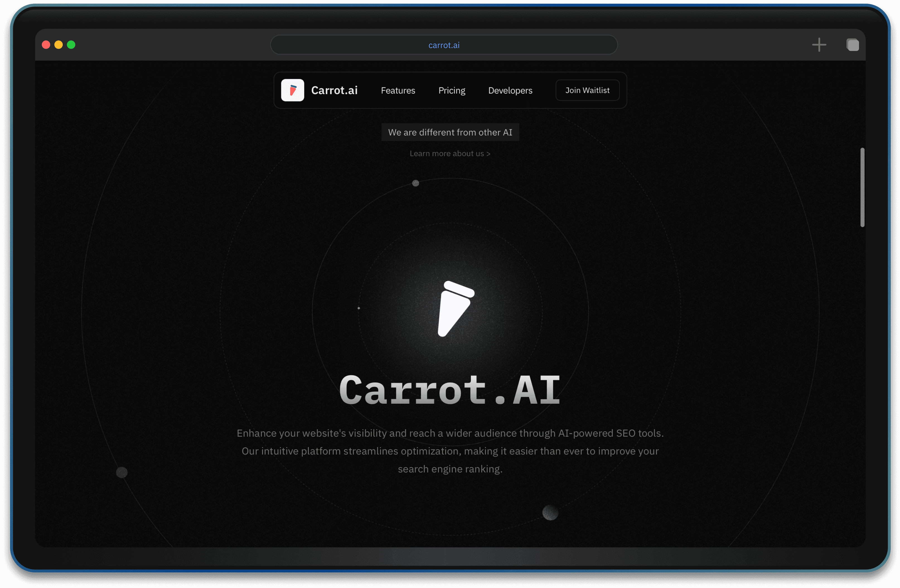This screenshot has height=588, width=900.
Task: Click the small orbiting dot above logo
Action: 415,183
